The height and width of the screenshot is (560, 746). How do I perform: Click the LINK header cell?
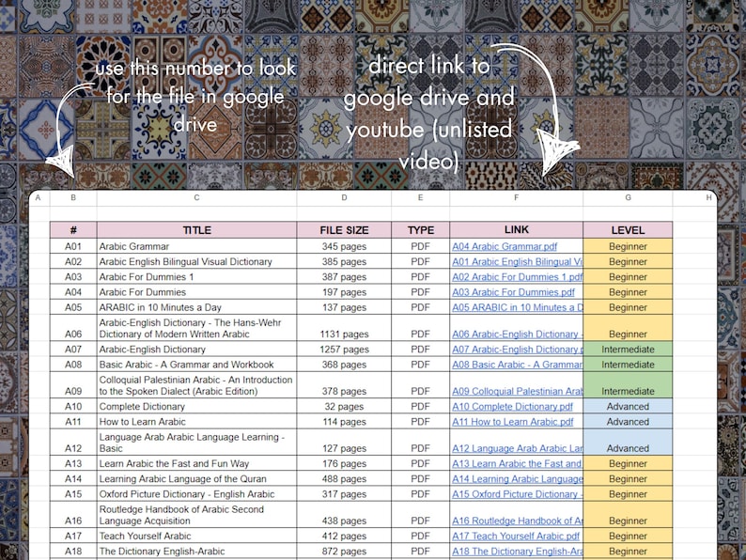pyautogui.click(x=516, y=230)
